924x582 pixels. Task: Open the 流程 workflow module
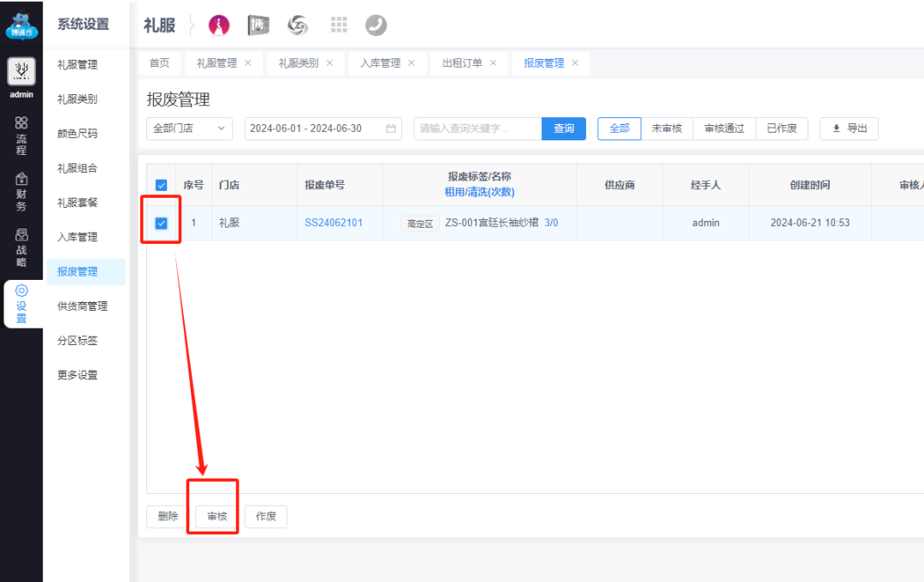pyautogui.click(x=21, y=135)
